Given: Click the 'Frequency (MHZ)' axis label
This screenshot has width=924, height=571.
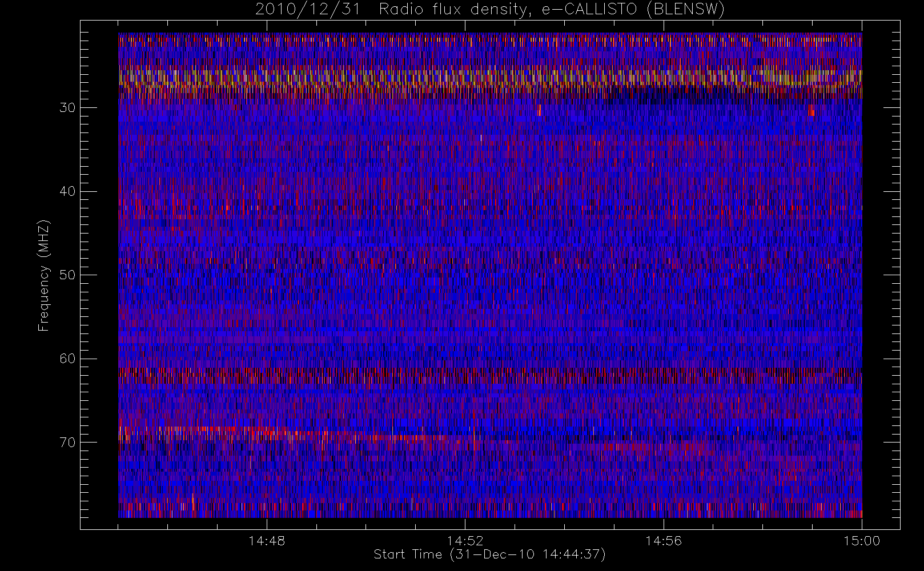Looking at the screenshot, I should (x=44, y=275).
